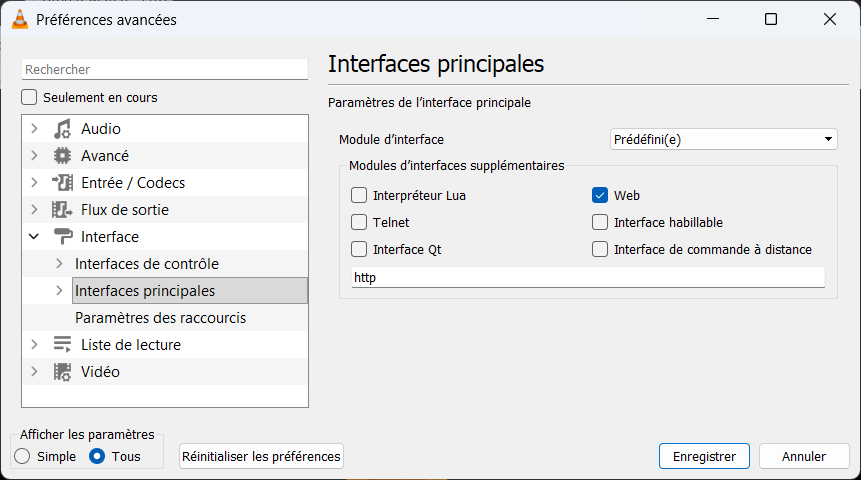Click the Flux de sortie icon
Image resolution: width=861 pixels, height=480 pixels.
63,210
